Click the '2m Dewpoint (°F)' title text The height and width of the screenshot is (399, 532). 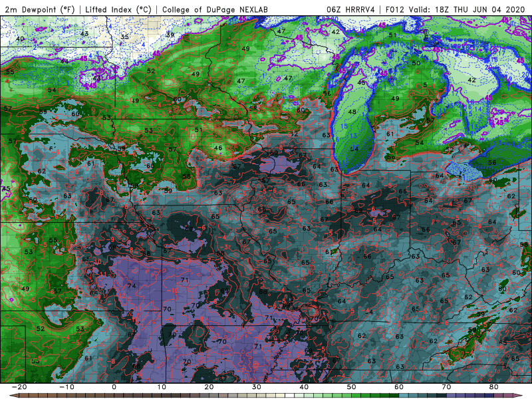[x=40, y=9]
